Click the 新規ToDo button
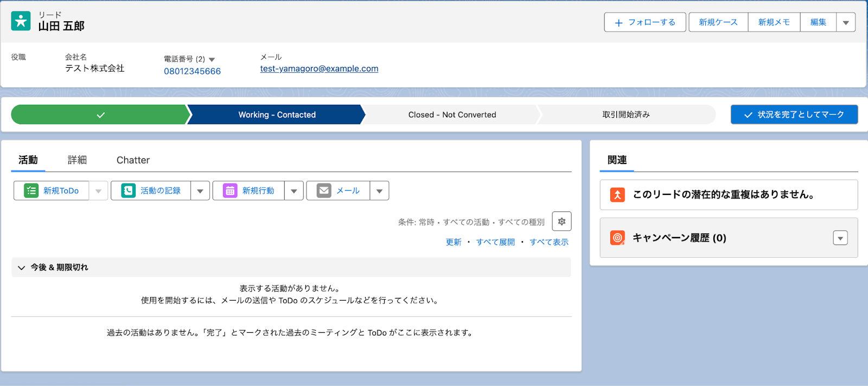 [x=52, y=191]
